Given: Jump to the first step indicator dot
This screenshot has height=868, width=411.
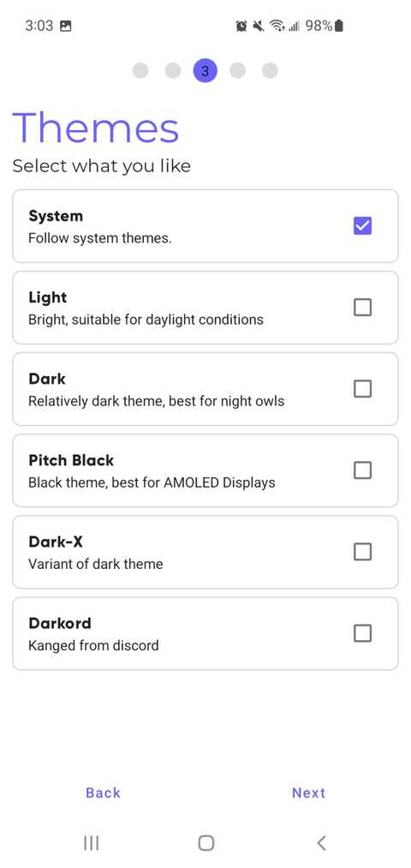Looking at the screenshot, I should click(x=140, y=71).
